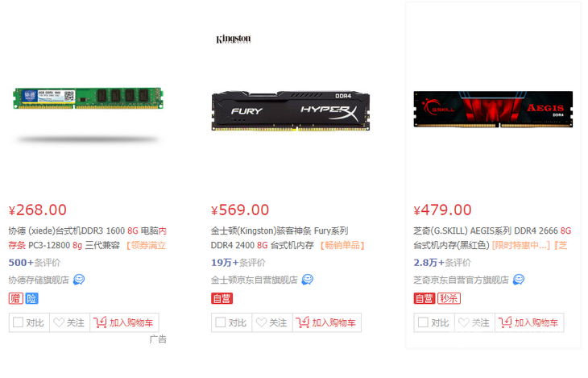Open chat icon beside 芝奇京东自营官方旗舰店
Viewport: 588px width, 378px height.
(x=518, y=280)
